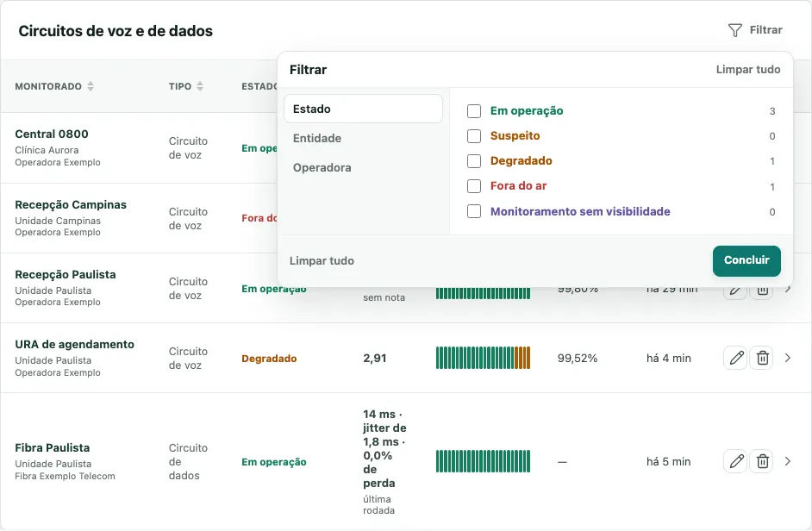Screen dimensions: 812x531
Task: Click the há 4 min timestamp
Action: pos(669,359)
